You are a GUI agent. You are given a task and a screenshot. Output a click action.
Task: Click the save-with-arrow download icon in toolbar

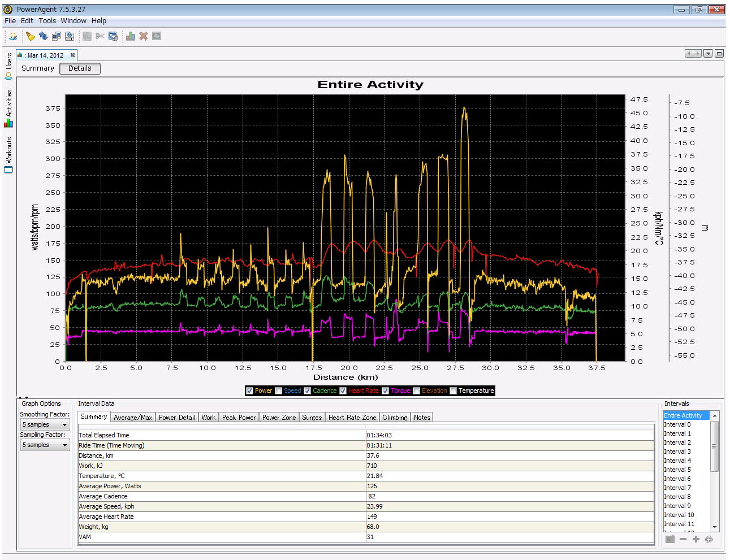pos(70,36)
